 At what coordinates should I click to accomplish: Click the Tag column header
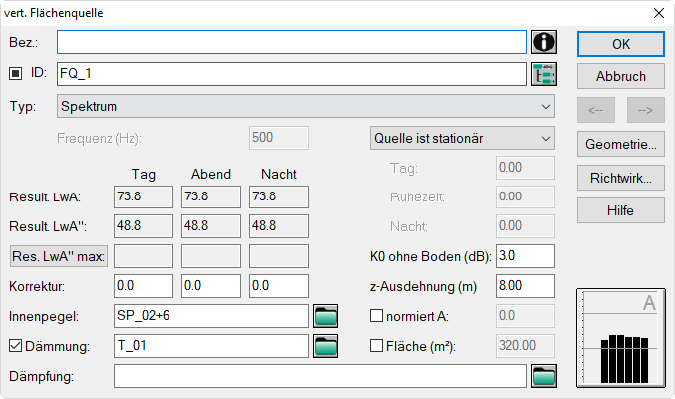pyautogui.click(x=144, y=174)
